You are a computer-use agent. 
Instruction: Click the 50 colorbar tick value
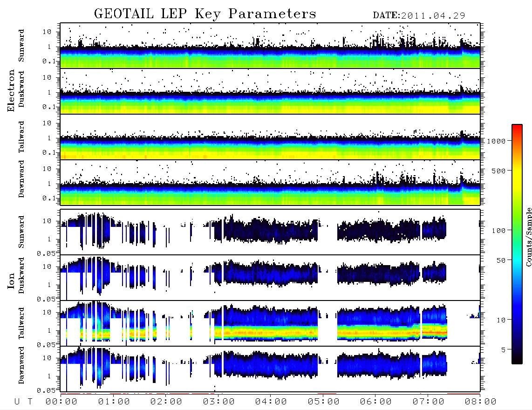tap(501, 260)
